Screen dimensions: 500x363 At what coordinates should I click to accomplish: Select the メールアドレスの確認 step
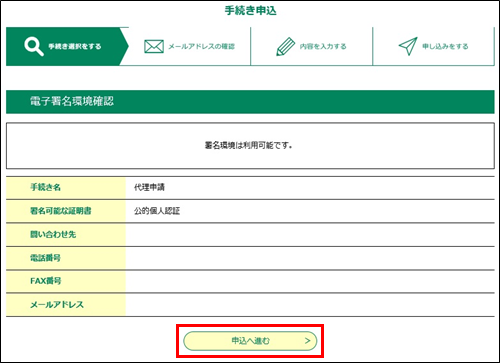click(189, 46)
